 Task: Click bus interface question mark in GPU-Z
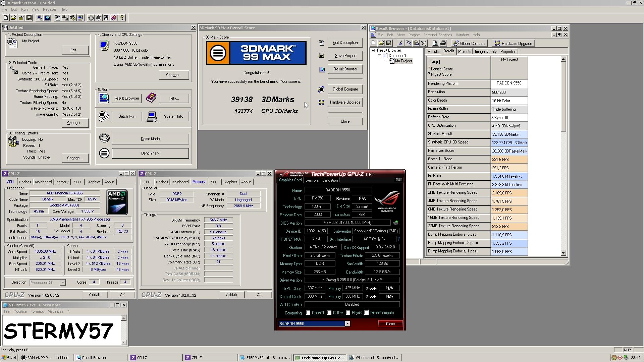pos(398,239)
